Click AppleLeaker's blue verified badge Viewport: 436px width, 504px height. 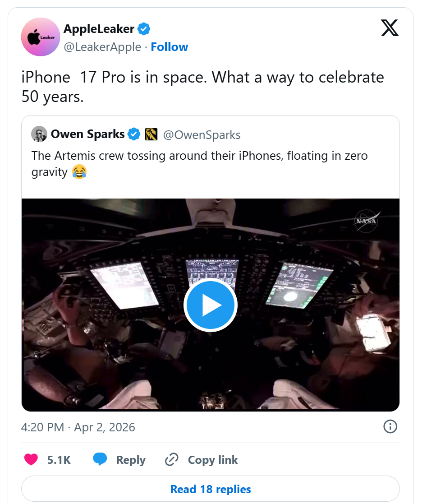144,29
